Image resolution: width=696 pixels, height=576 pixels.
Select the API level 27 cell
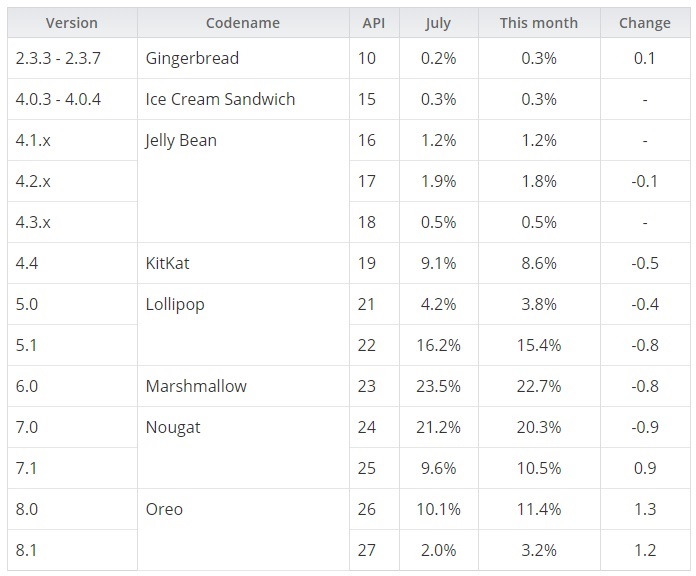click(367, 550)
